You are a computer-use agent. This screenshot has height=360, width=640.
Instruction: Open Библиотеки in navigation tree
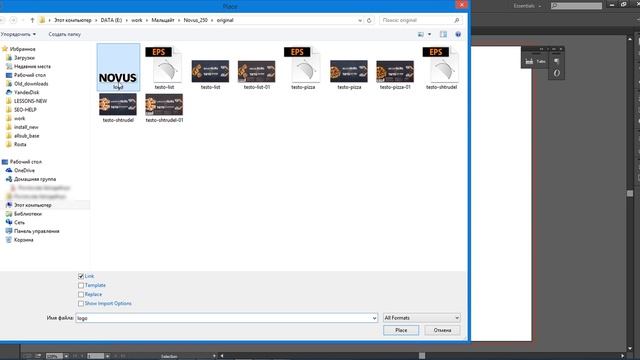tap(27, 214)
